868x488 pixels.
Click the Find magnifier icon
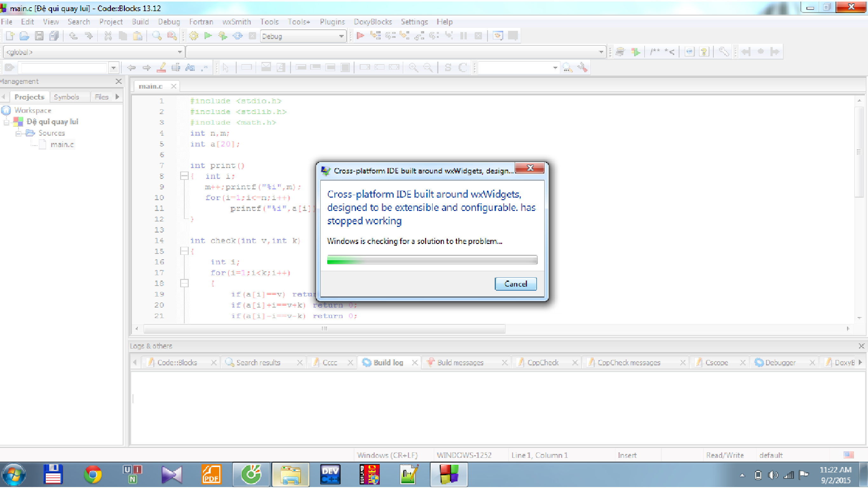pos(157,36)
